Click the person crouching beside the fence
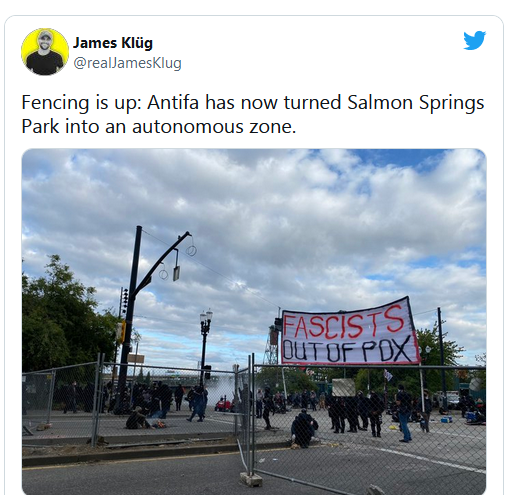 [x=304, y=429]
